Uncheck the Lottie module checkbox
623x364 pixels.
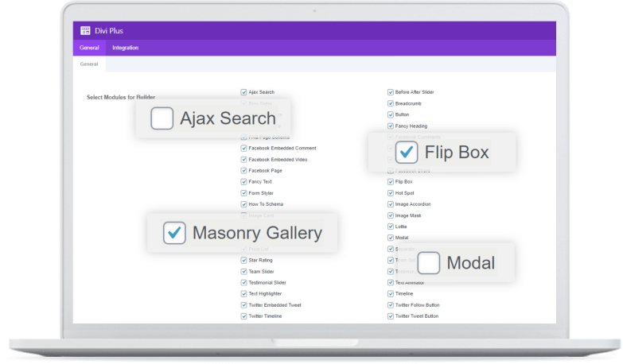[390, 227]
